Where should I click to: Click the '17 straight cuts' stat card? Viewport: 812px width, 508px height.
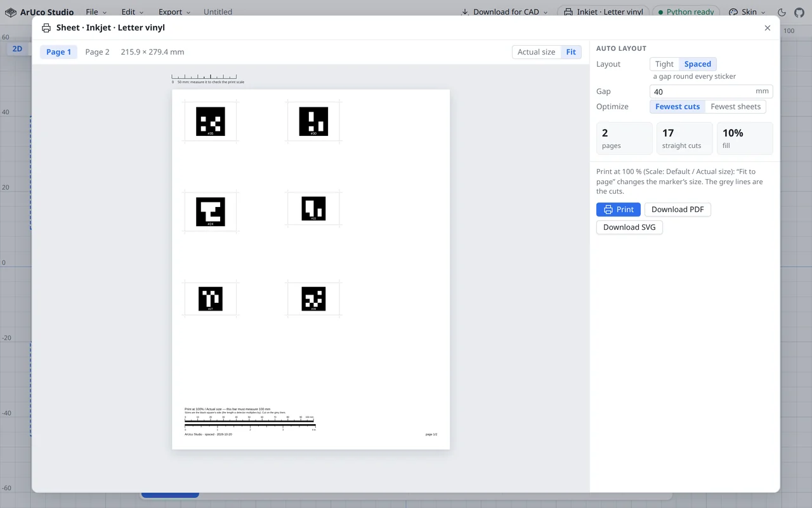point(685,138)
